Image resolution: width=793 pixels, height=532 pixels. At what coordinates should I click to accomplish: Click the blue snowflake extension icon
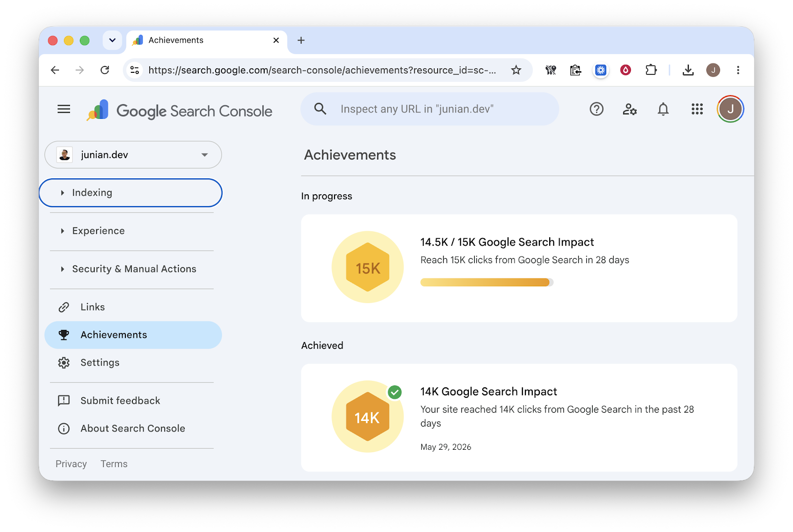click(x=601, y=70)
